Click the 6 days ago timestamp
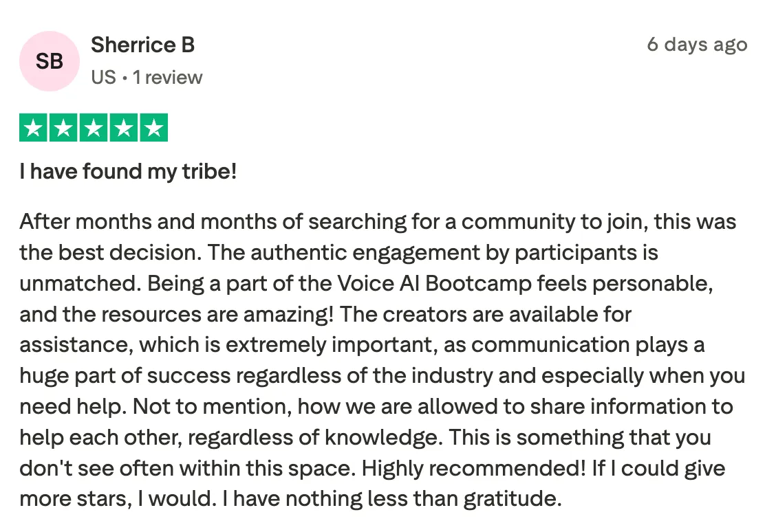Screen dimensions: 776x532 pos(697,45)
